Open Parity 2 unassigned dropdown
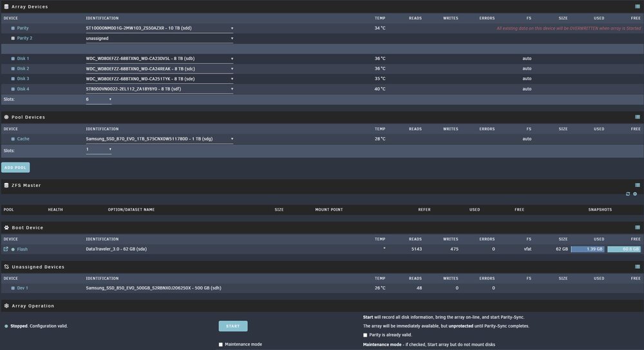This screenshot has width=644, height=350. tap(159, 38)
